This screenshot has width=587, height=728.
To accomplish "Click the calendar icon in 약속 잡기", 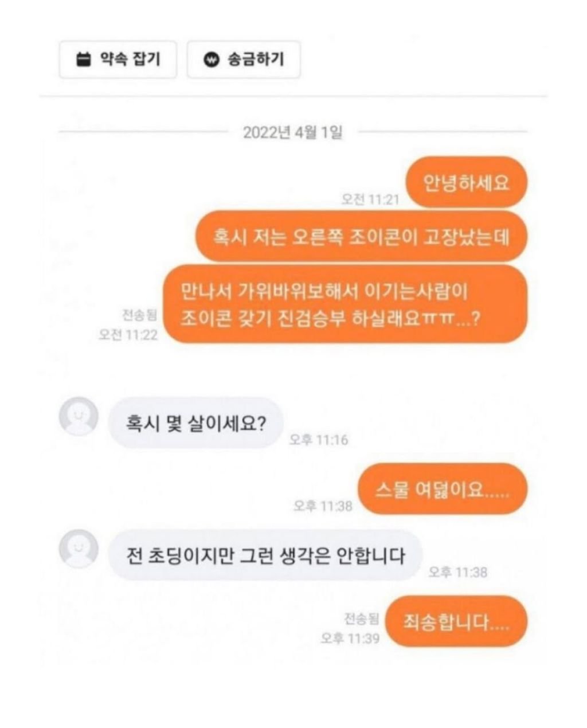I will (x=84, y=59).
